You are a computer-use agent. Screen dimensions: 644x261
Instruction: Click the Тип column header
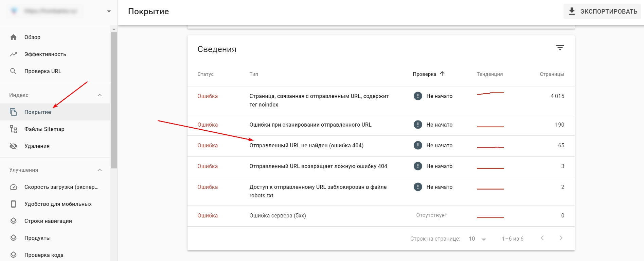[x=254, y=74]
